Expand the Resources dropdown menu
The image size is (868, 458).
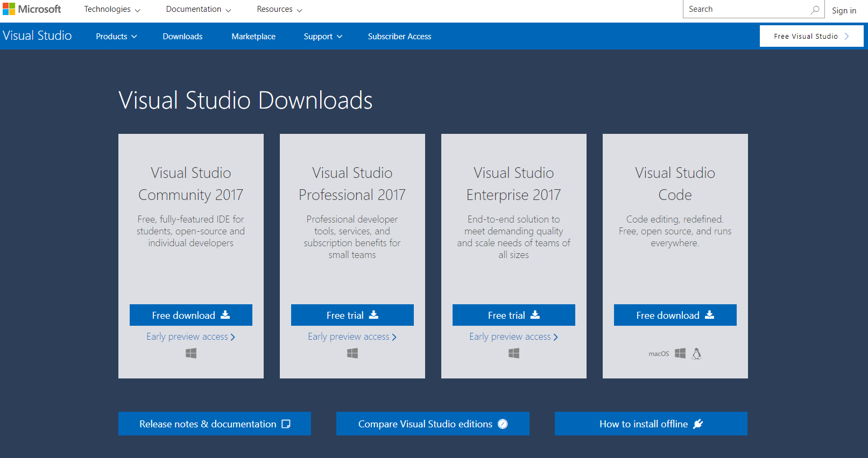pyautogui.click(x=279, y=9)
